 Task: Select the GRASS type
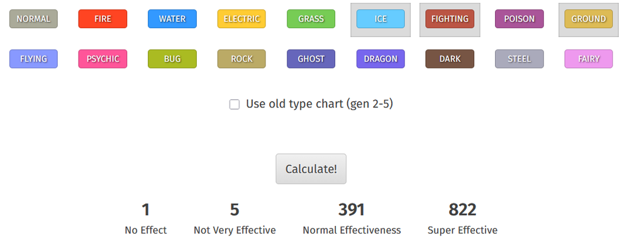click(311, 19)
